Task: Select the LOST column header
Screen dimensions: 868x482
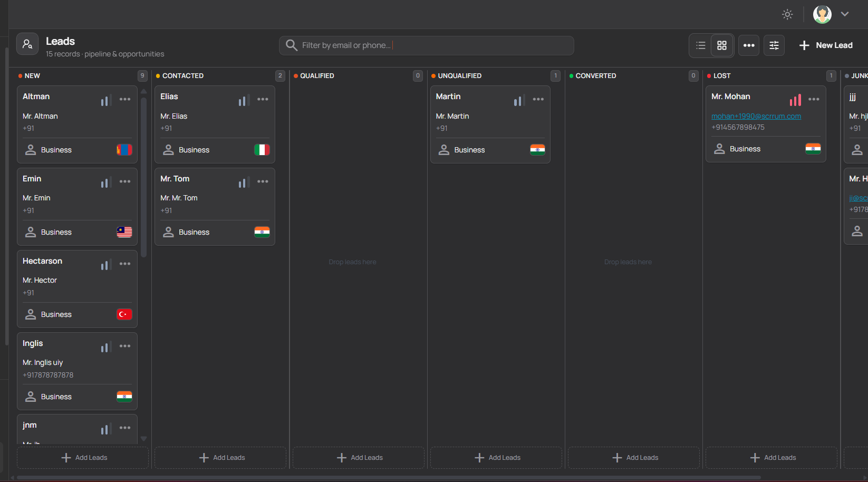Action: coord(722,76)
